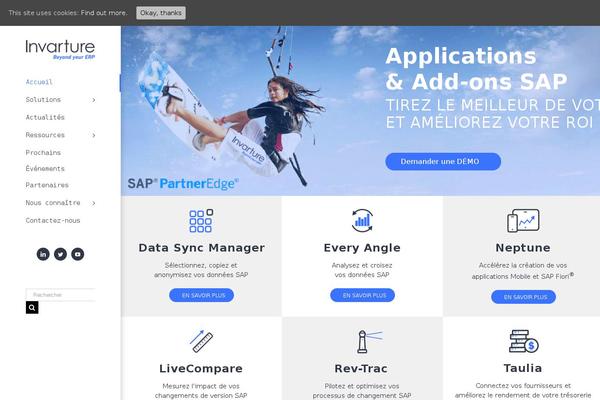Click En savoir plus under Neptune
The width and height of the screenshot is (600, 400).
[x=523, y=297]
